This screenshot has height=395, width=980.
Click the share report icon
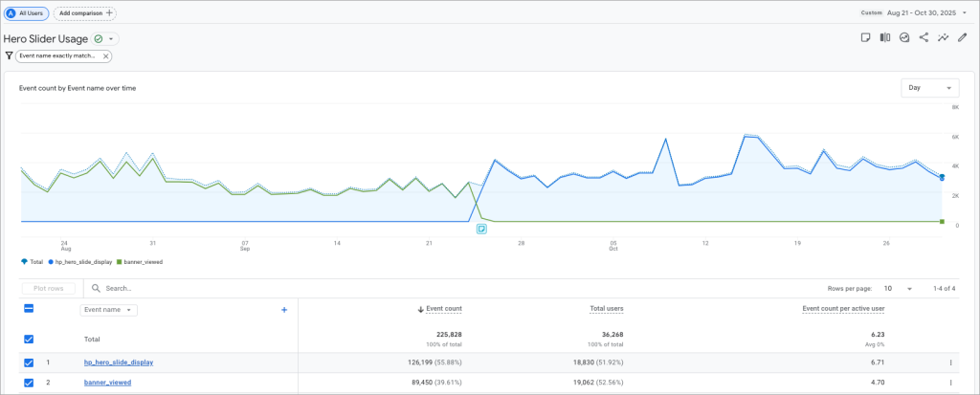point(924,38)
